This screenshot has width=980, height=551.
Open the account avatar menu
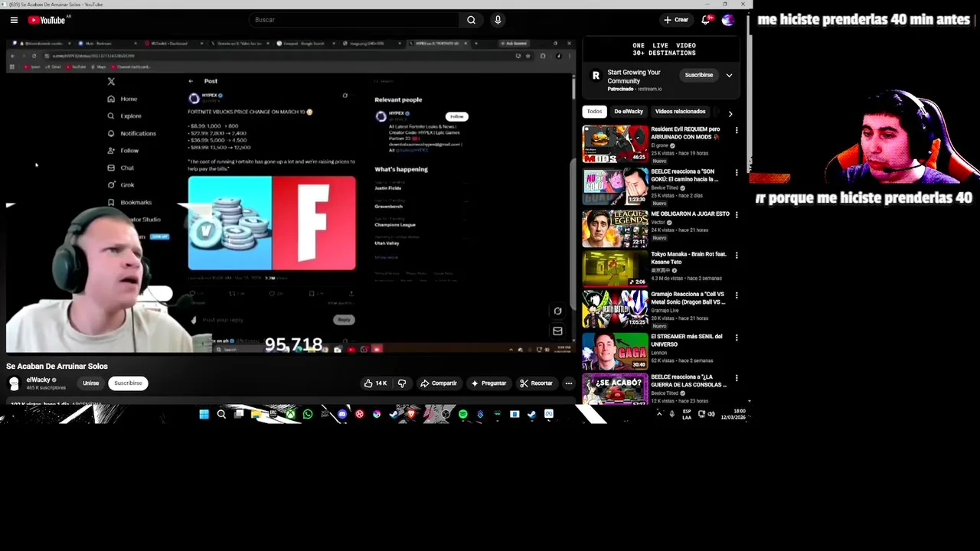[728, 20]
